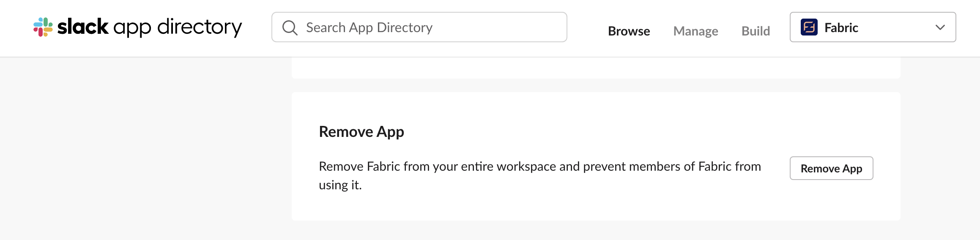Click the blank gray area left of the cards

144,148
